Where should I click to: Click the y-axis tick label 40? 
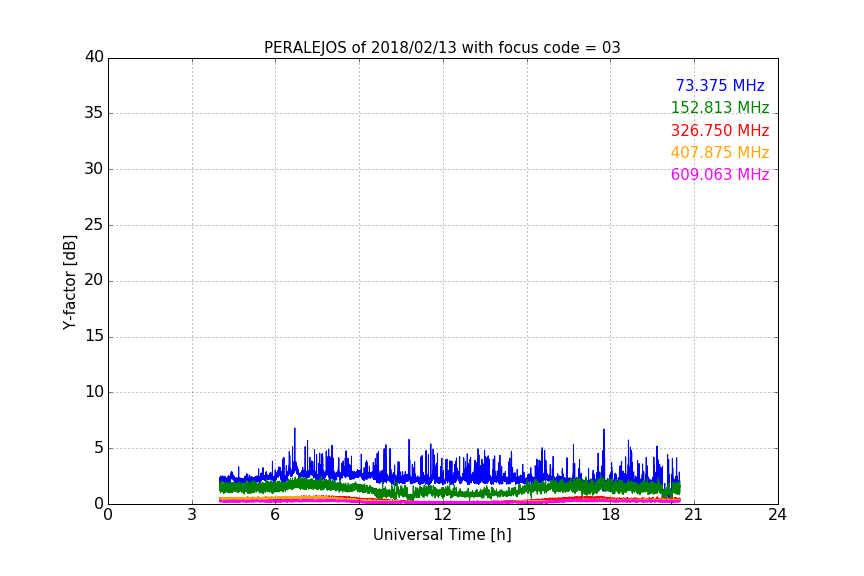click(94, 57)
